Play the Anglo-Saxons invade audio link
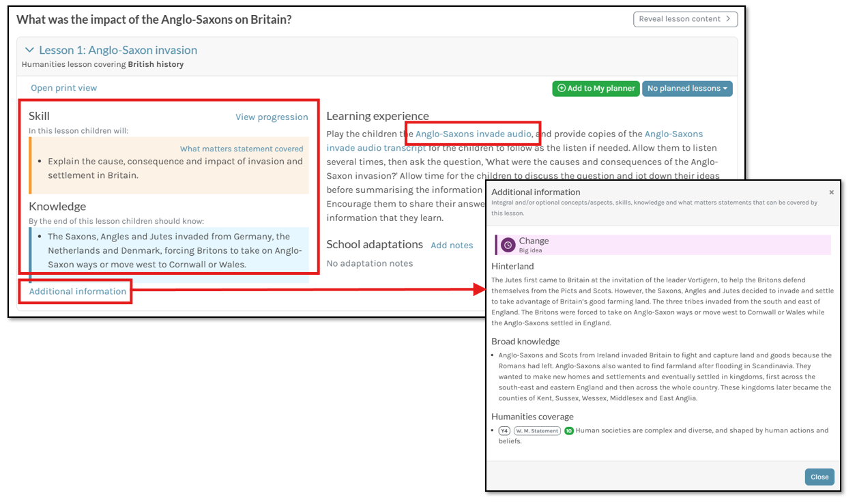The height and width of the screenshot is (504, 857). 473,134
